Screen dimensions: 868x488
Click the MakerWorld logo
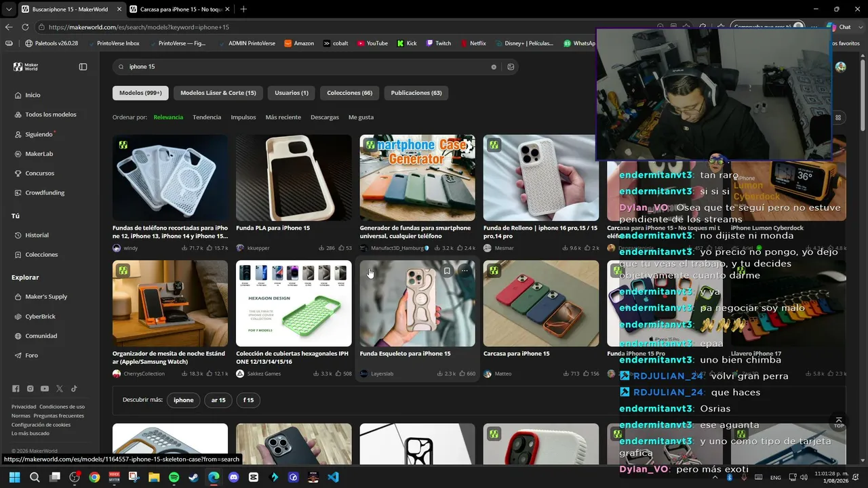tap(26, 66)
